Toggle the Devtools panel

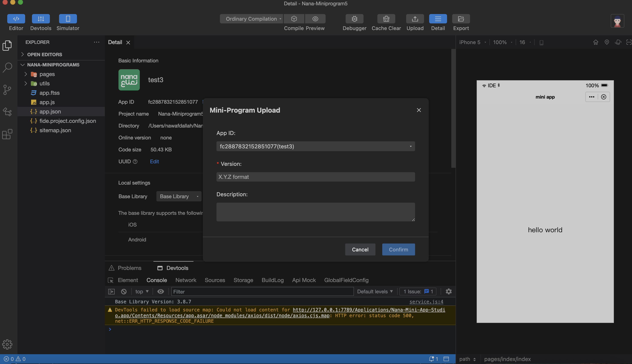(x=41, y=19)
